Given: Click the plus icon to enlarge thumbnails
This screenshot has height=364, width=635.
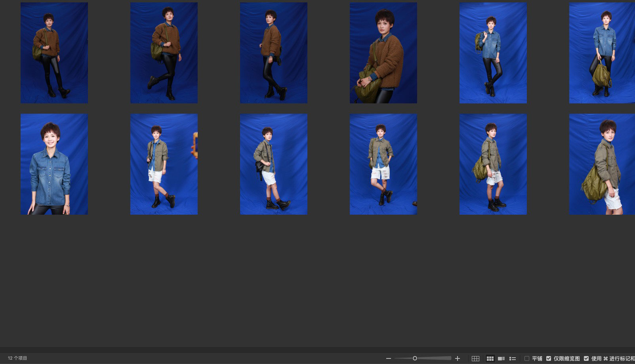Looking at the screenshot, I should [x=458, y=358].
